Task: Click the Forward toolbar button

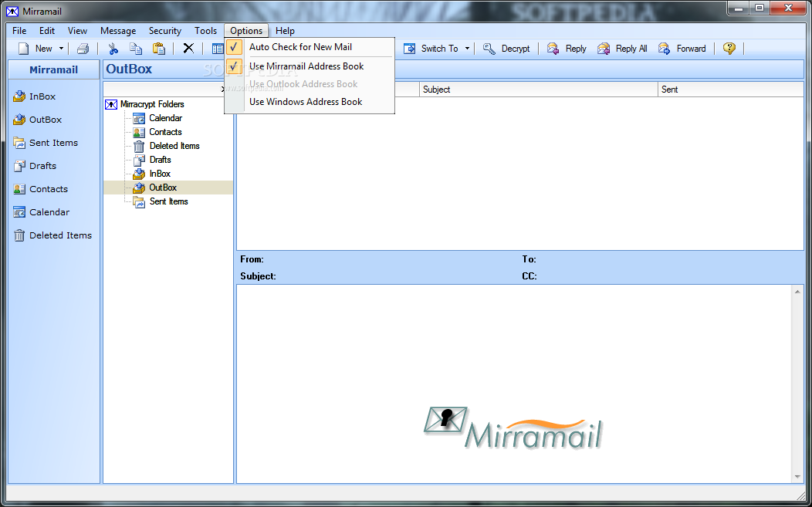Action: point(682,49)
